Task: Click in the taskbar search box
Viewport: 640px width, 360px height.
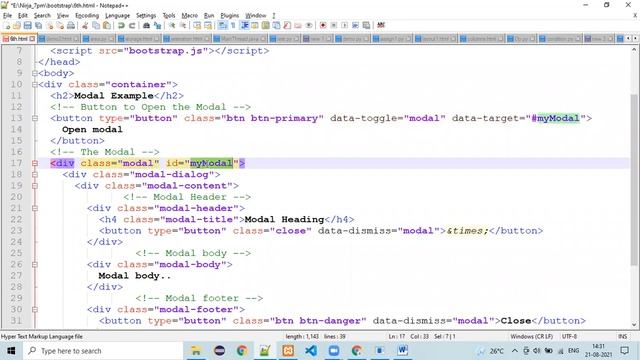Action: pos(102,351)
